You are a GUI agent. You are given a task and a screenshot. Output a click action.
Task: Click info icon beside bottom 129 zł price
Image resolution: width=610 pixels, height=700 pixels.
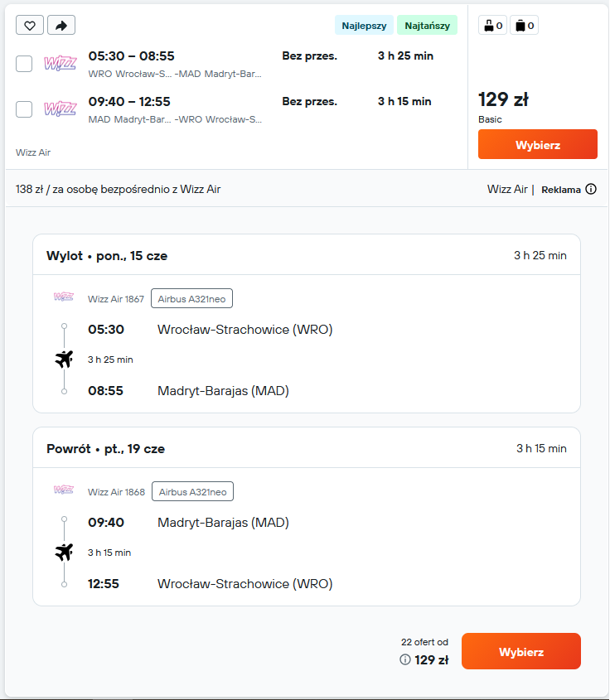click(405, 659)
